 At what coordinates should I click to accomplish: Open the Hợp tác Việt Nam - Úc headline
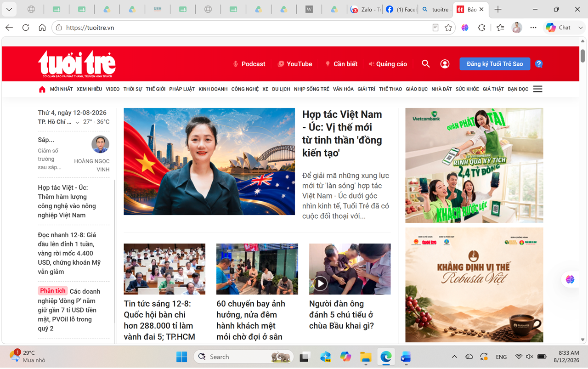tap(342, 133)
